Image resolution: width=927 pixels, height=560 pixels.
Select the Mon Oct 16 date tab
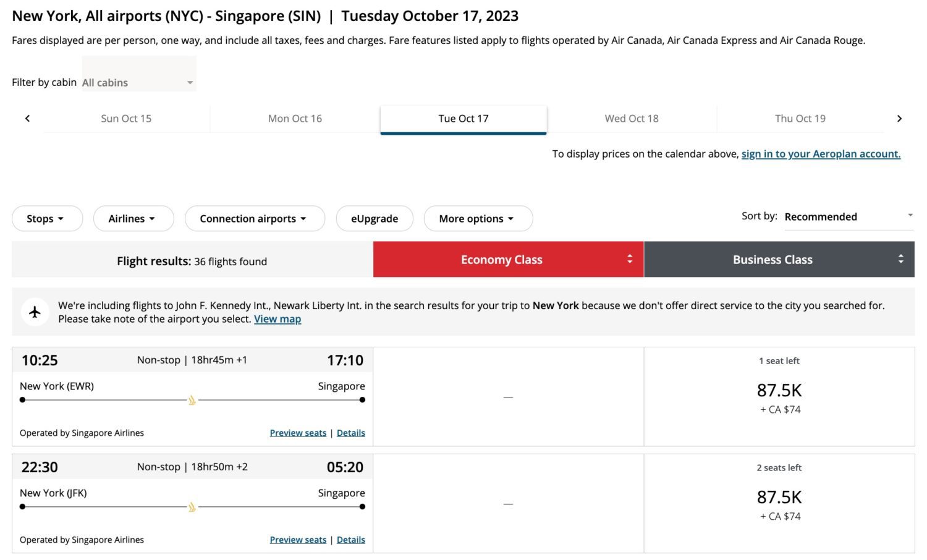(295, 118)
